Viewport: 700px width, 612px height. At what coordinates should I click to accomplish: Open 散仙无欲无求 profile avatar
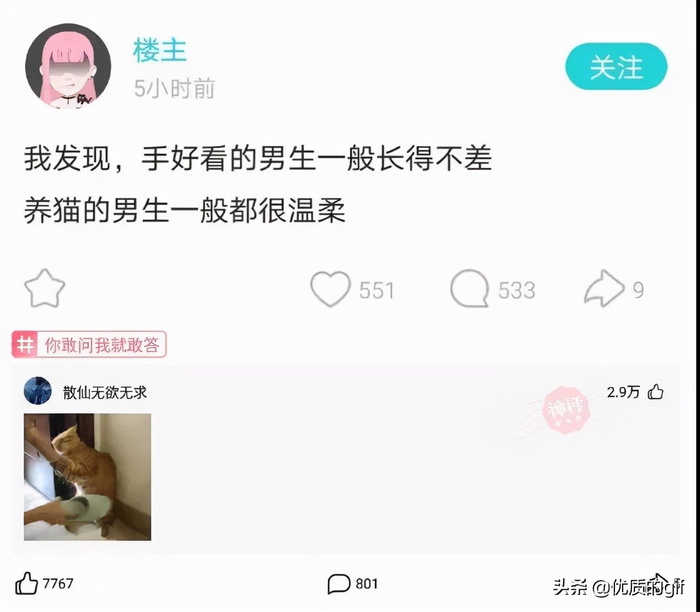click(37, 391)
